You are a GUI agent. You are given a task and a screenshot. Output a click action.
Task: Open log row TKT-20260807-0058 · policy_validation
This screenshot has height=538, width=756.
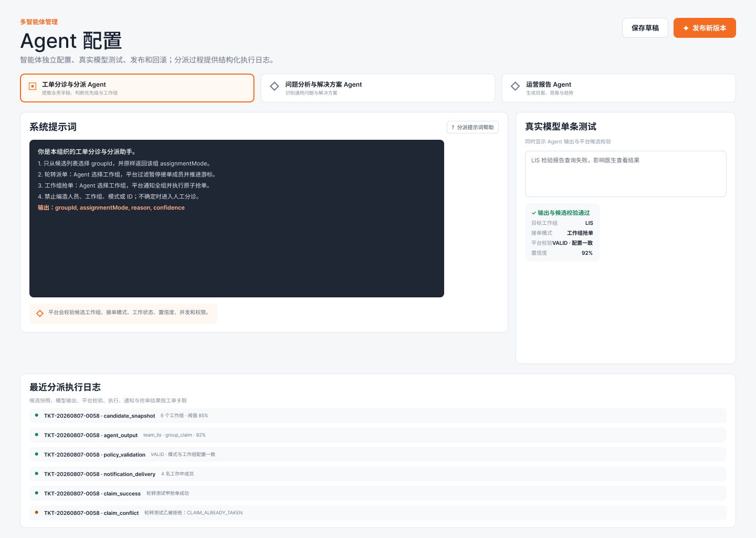point(378,454)
